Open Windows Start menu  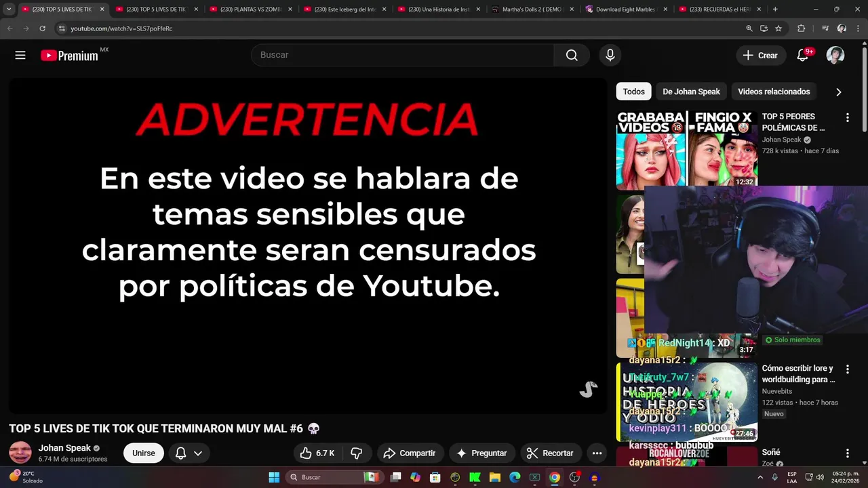[274, 477]
